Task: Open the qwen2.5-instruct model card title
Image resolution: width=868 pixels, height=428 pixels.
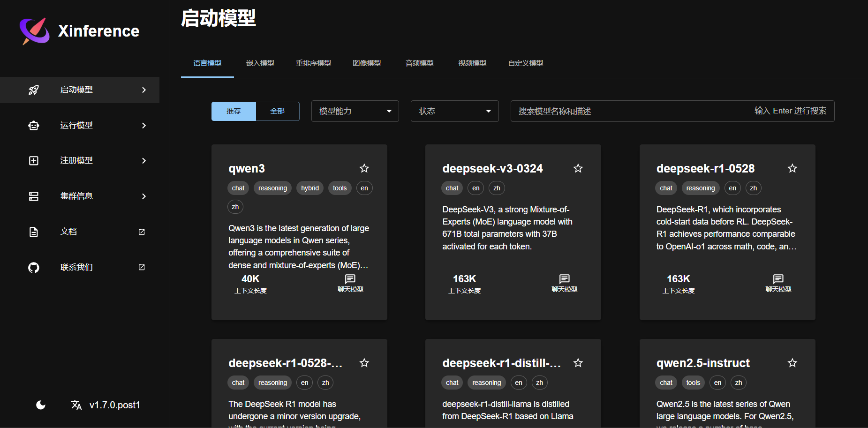Action: coord(703,363)
